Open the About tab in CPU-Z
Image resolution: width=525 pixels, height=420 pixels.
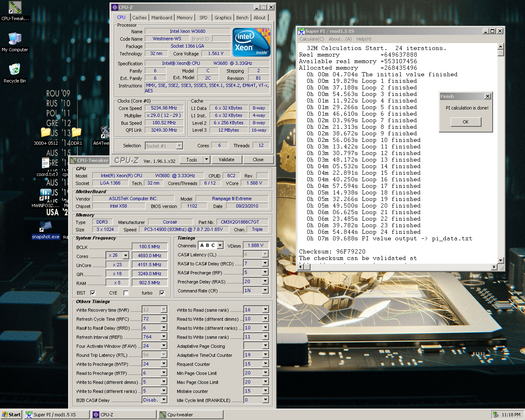(x=260, y=18)
